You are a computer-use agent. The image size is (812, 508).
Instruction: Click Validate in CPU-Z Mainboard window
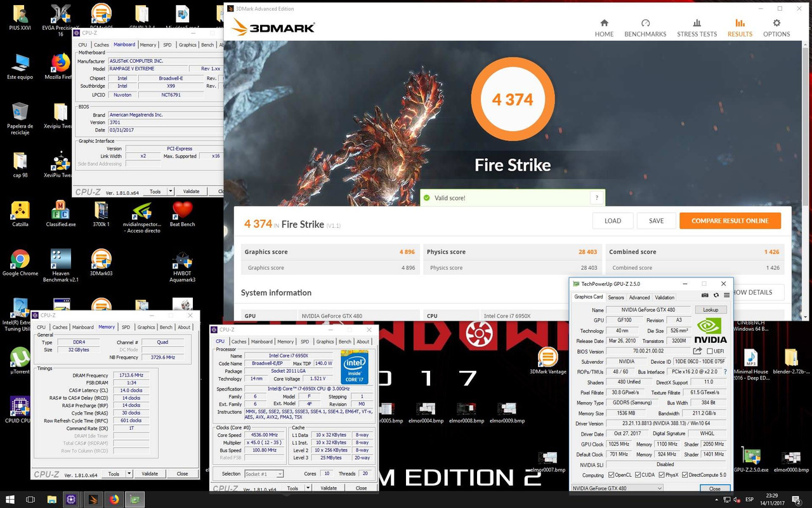(192, 191)
